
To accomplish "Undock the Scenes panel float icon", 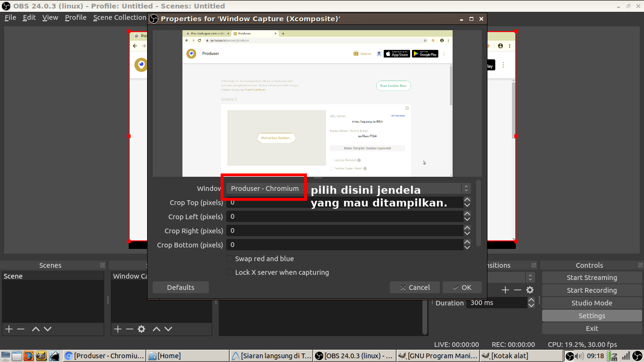I will (102, 265).
